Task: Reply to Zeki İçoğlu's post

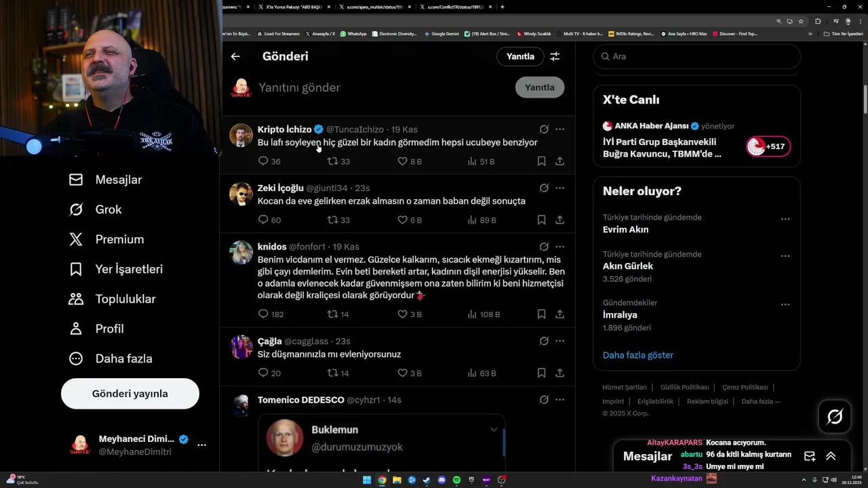Action: 264,220
